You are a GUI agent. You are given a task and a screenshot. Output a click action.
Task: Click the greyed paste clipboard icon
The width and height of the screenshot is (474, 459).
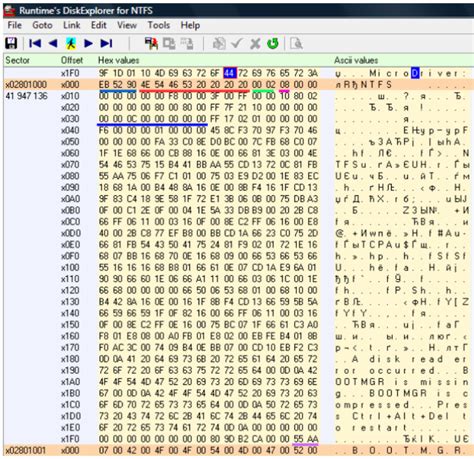click(x=187, y=43)
